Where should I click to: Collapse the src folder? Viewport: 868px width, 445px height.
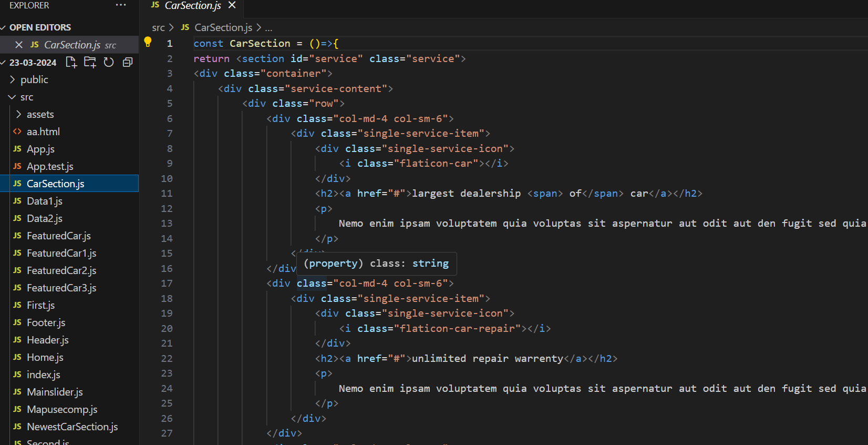tap(27, 97)
